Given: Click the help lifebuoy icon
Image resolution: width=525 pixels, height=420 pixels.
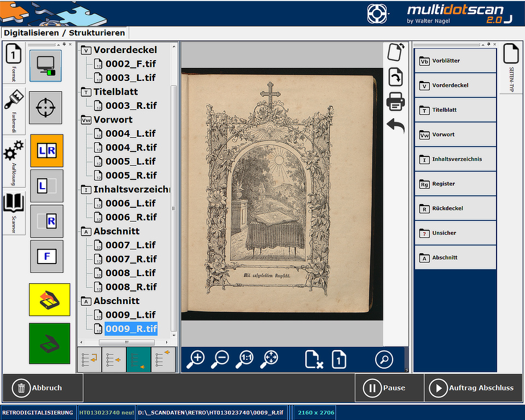Looking at the screenshot, I should coord(377,13).
